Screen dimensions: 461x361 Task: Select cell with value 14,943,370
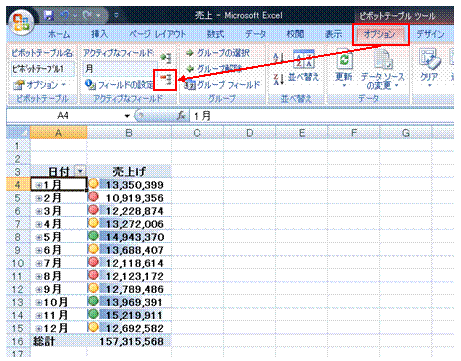[129, 237]
